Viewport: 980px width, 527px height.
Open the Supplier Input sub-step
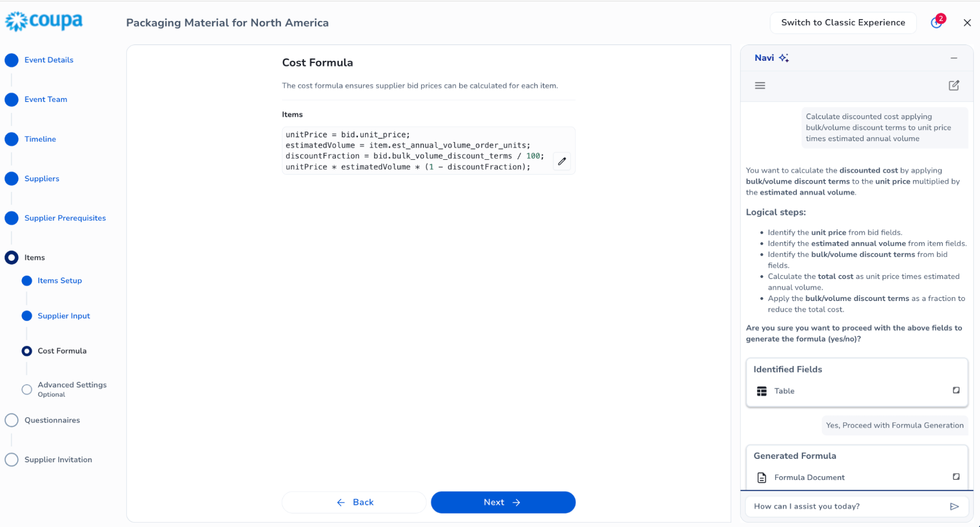64,316
